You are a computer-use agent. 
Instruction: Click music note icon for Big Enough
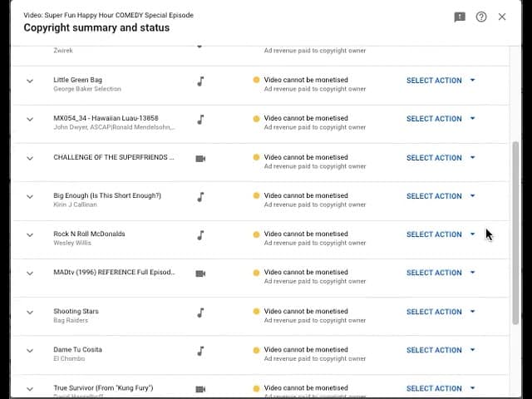pyautogui.click(x=200, y=197)
